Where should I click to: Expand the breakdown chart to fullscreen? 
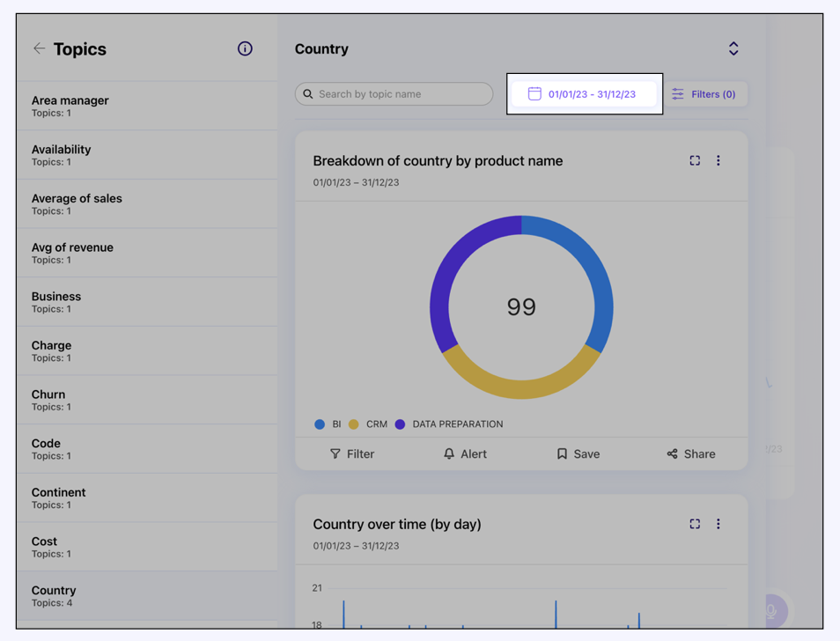[x=695, y=160]
